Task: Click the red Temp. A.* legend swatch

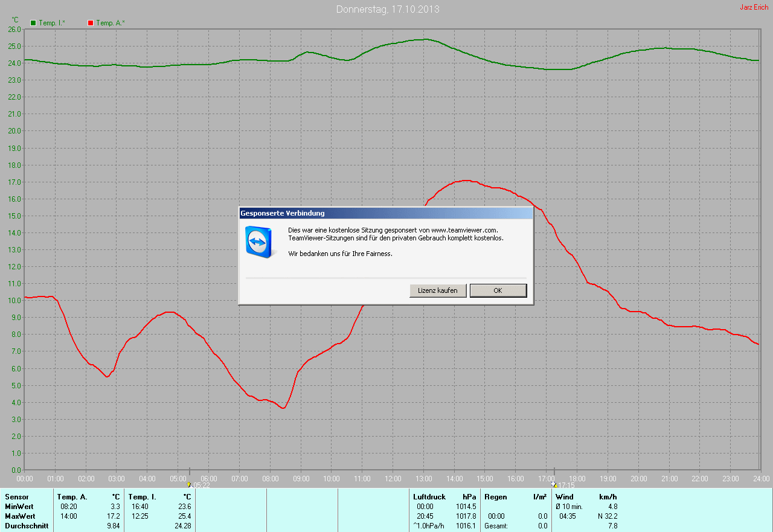Action: [x=91, y=23]
